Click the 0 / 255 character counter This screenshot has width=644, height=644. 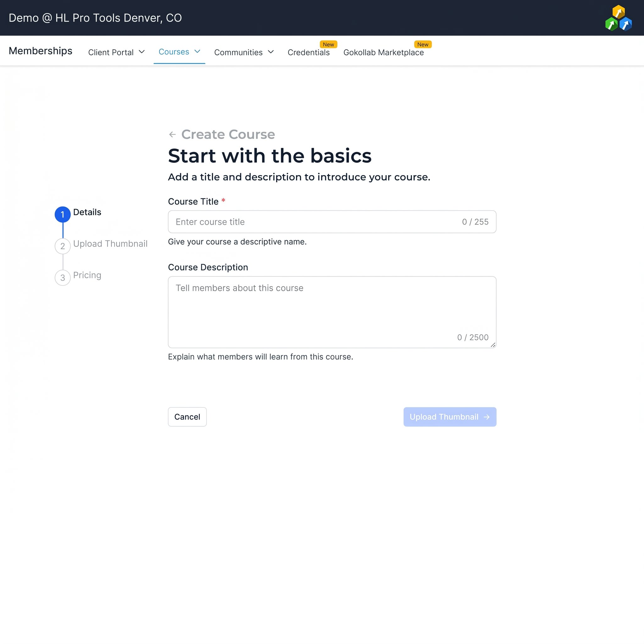[x=475, y=222]
